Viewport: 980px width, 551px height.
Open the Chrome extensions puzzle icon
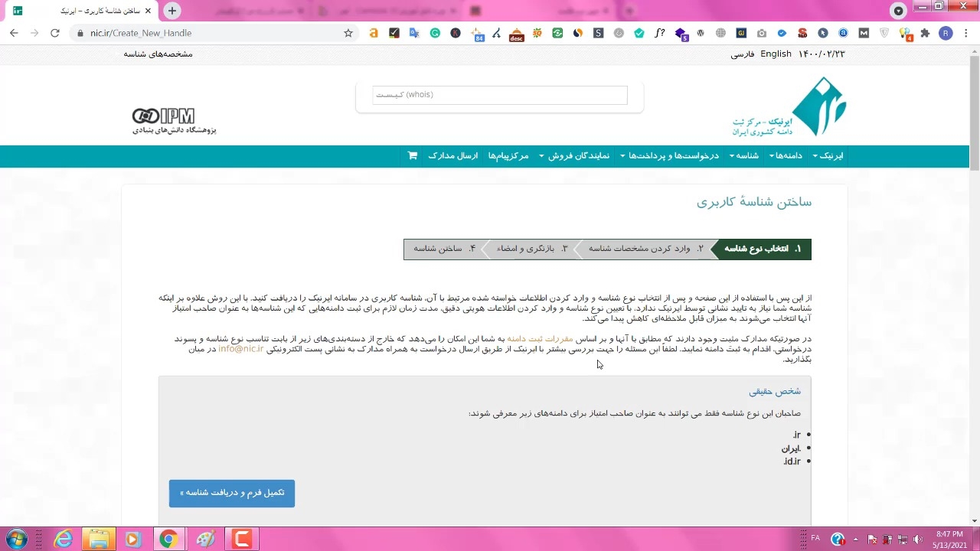pos(925,33)
